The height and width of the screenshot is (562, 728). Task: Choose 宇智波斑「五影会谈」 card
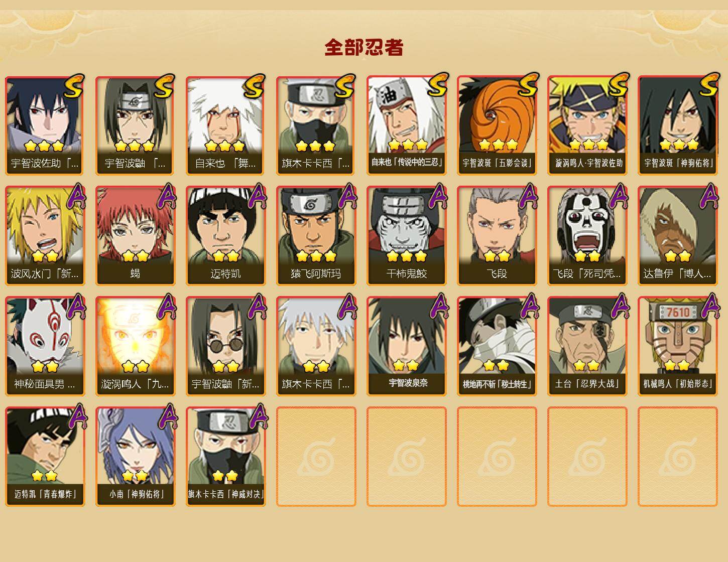point(497,125)
